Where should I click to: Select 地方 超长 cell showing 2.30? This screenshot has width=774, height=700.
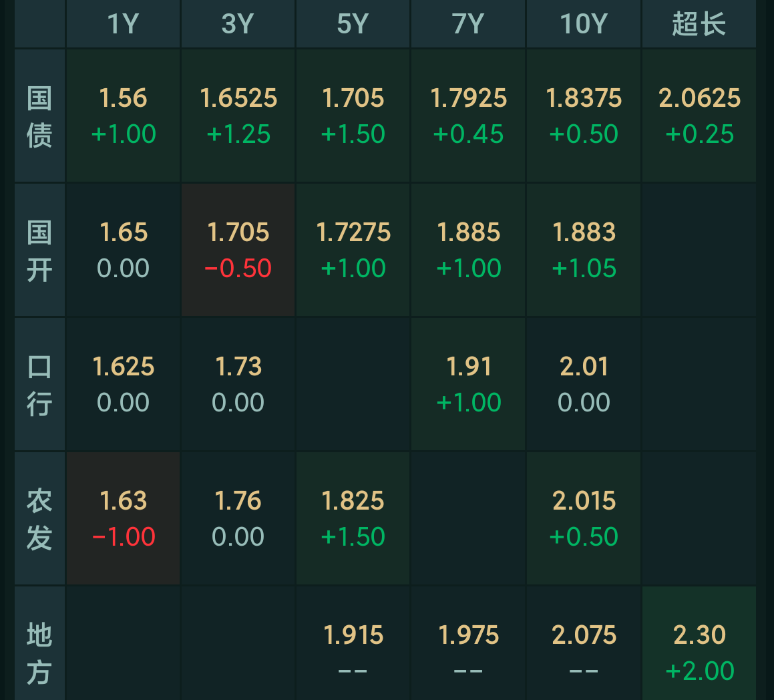[699, 651]
